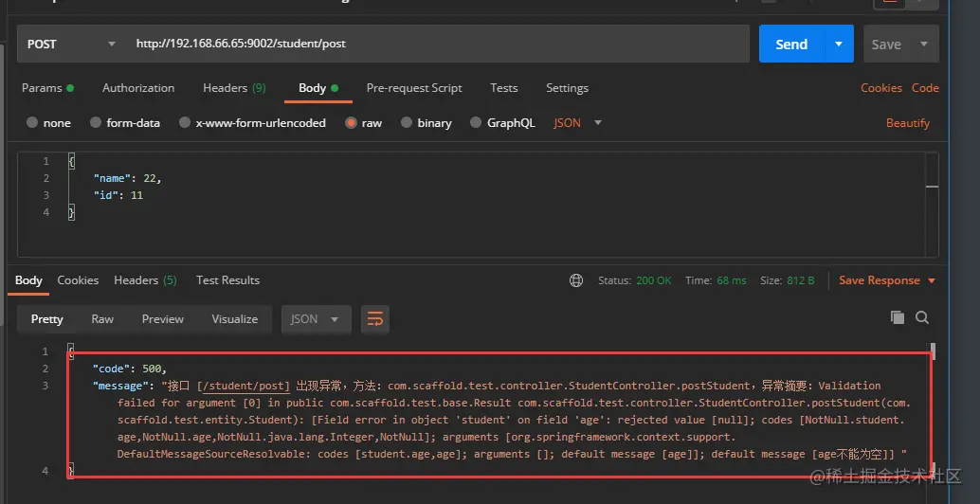Screen dimensions: 980x504
Task: Click the 200 OK status text
Action: [x=654, y=281]
